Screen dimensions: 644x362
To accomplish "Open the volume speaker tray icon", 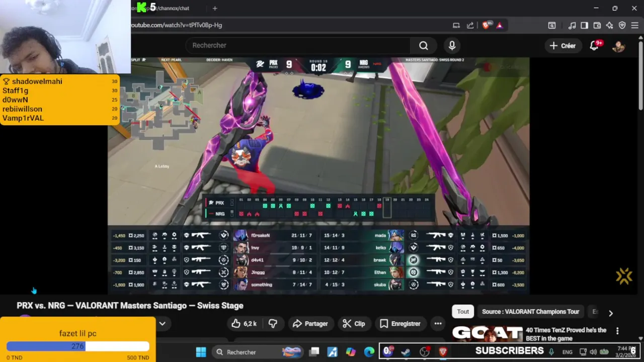I will click(593, 352).
